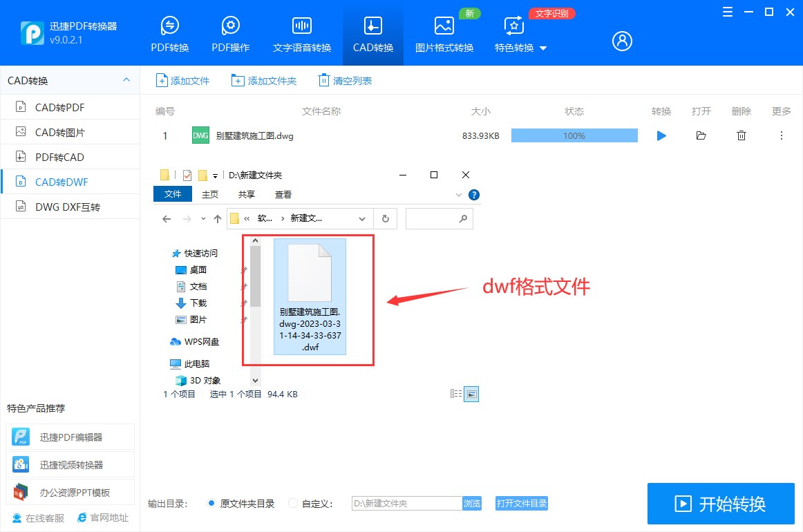Open the converted file's folder icon
This screenshot has width=803, height=532.
point(701,135)
